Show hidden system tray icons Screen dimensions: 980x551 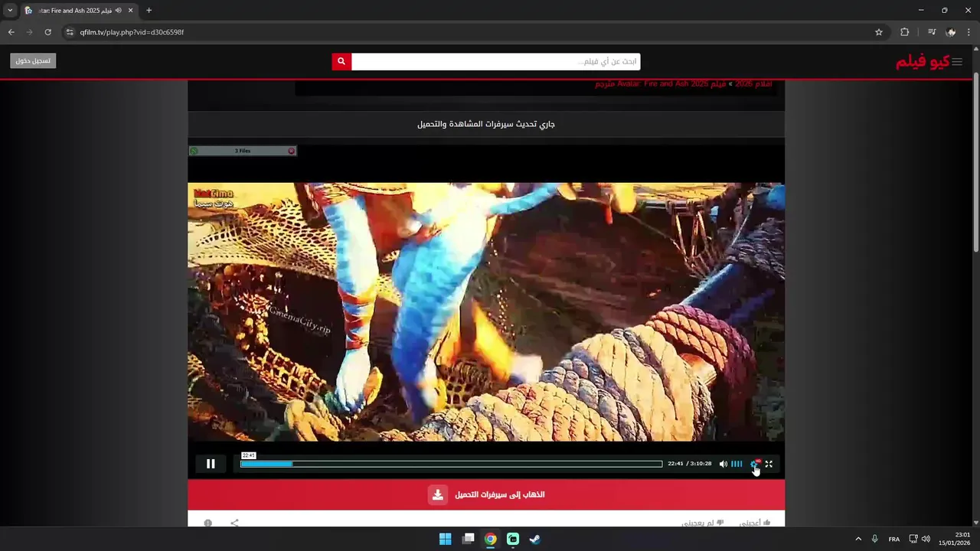[x=858, y=539]
